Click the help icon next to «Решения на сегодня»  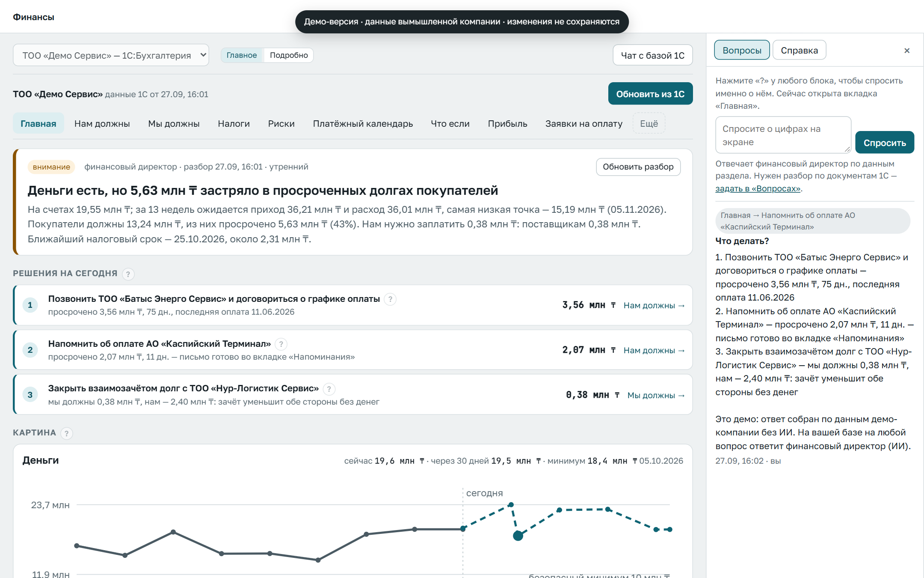pyautogui.click(x=128, y=274)
